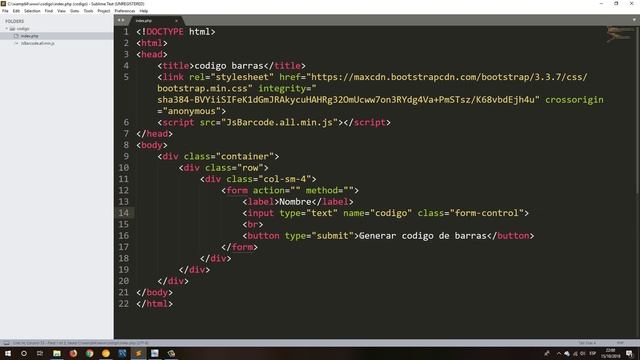Viewport: 640px width, 360px height.
Task: Collapse the codigo folder in sidebar
Action: tap(7, 29)
